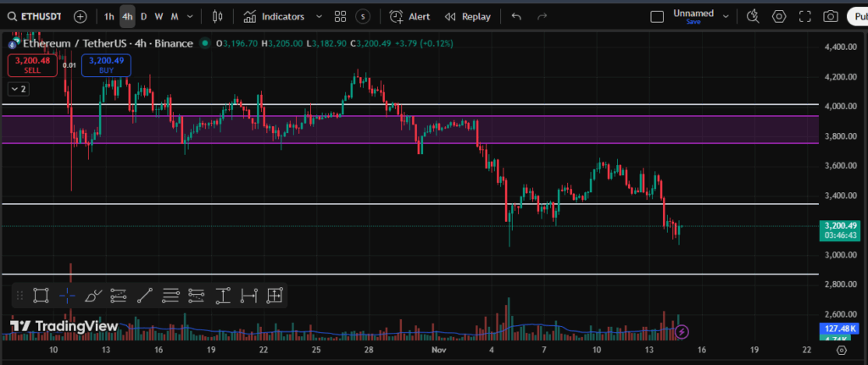
Task: Open chart settings hexagon icon
Action: (x=779, y=16)
